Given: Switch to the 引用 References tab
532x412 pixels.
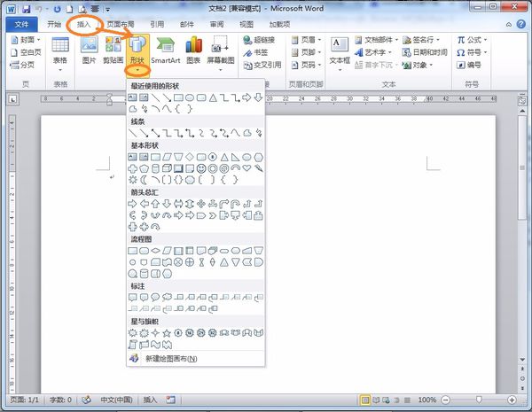Looking at the screenshot, I should (x=157, y=24).
